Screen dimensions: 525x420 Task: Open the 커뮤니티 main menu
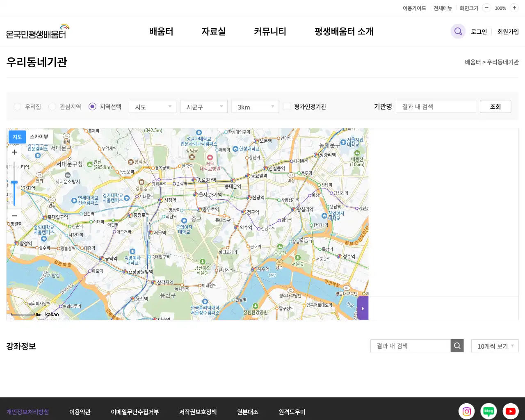point(270,32)
